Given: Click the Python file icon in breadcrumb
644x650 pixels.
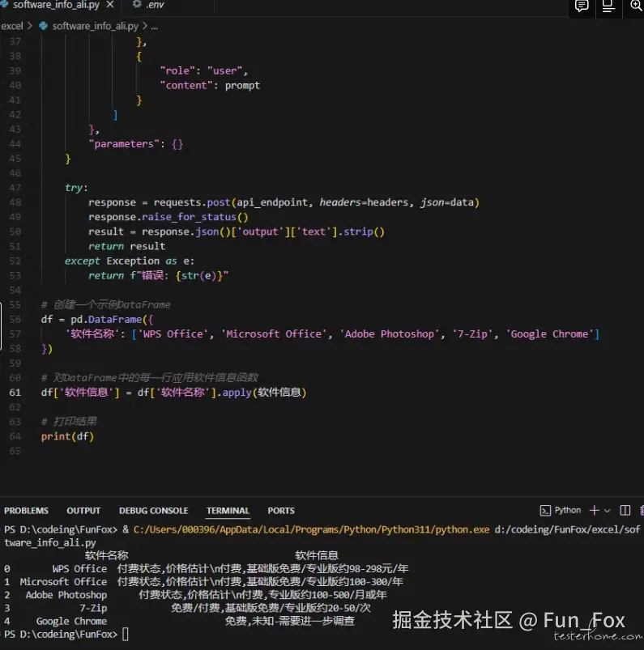Looking at the screenshot, I should pos(43,26).
